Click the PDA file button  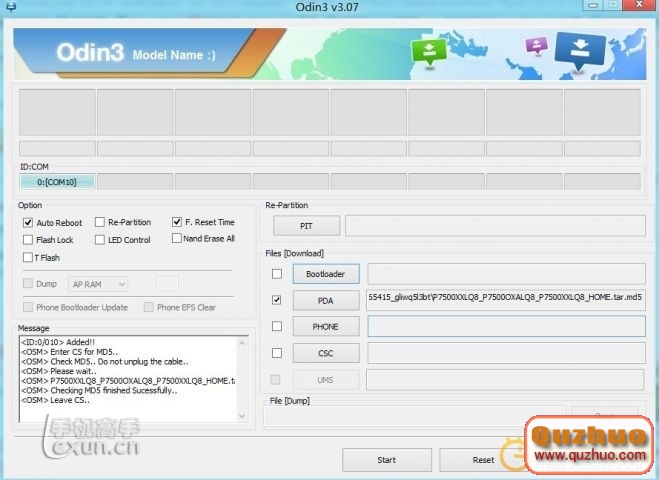(x=326, y=301)
